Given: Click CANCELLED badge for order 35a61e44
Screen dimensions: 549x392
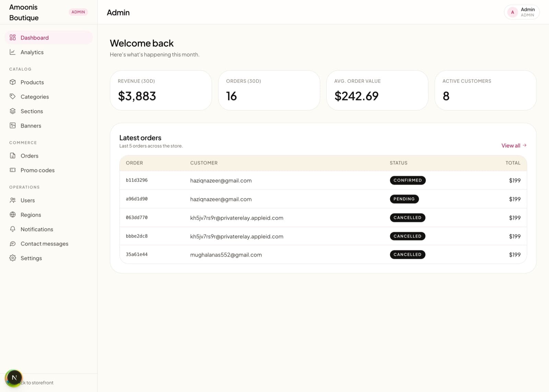Looking at the screenshot, I should click(x=408, y=254).
